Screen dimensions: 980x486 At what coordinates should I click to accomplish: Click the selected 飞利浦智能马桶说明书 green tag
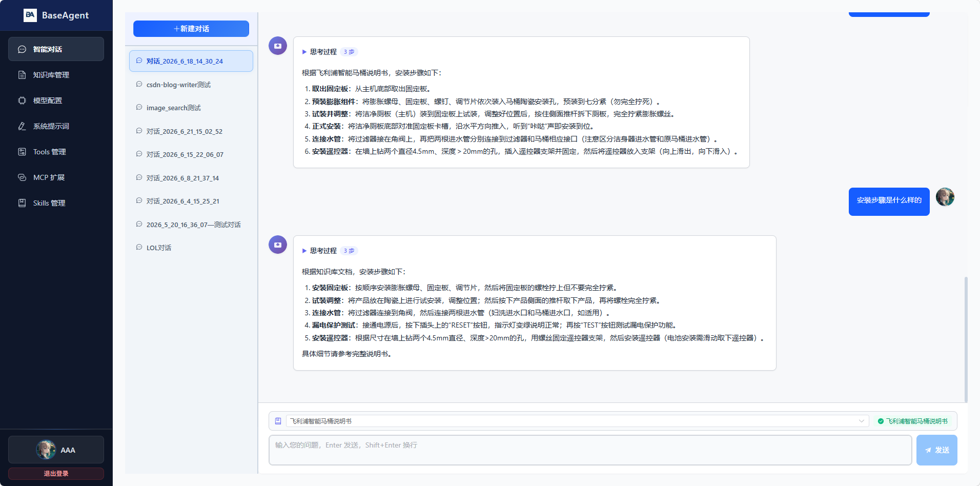pos(912,421)
